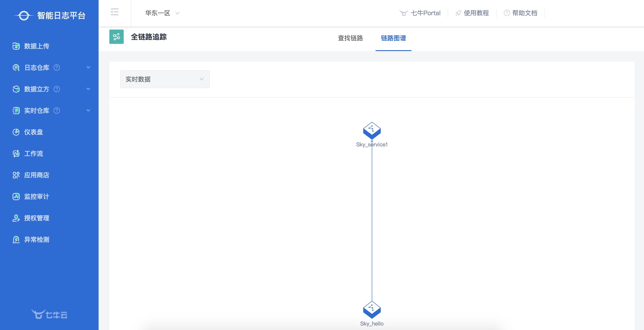Click the 智能日志平台 logo icon
The height and width of the screenshot is (330, 644).
point(24,15)
